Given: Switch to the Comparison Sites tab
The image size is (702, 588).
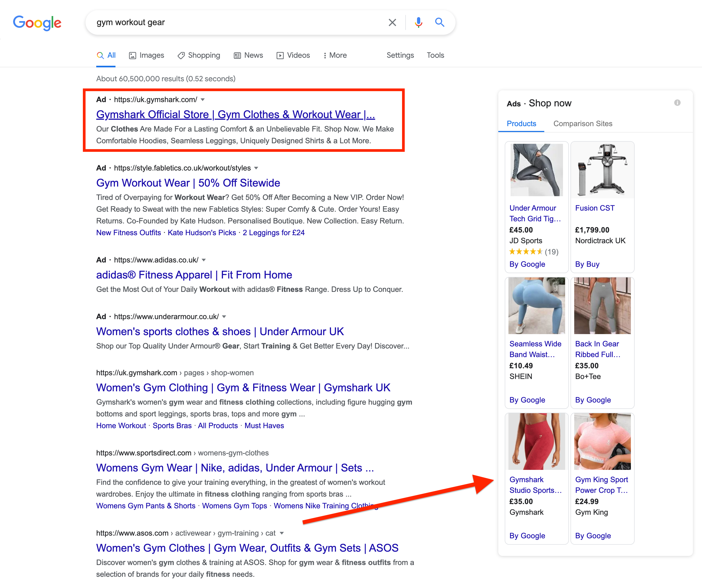Looking at the screenshot, I should point(583,124).
